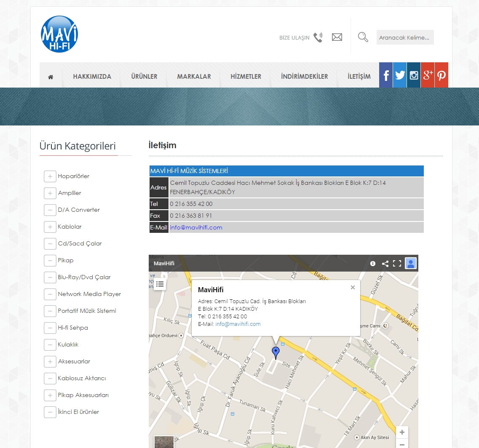Open the MARKALAR menu
479x448 pixels.
coord(194,77)
